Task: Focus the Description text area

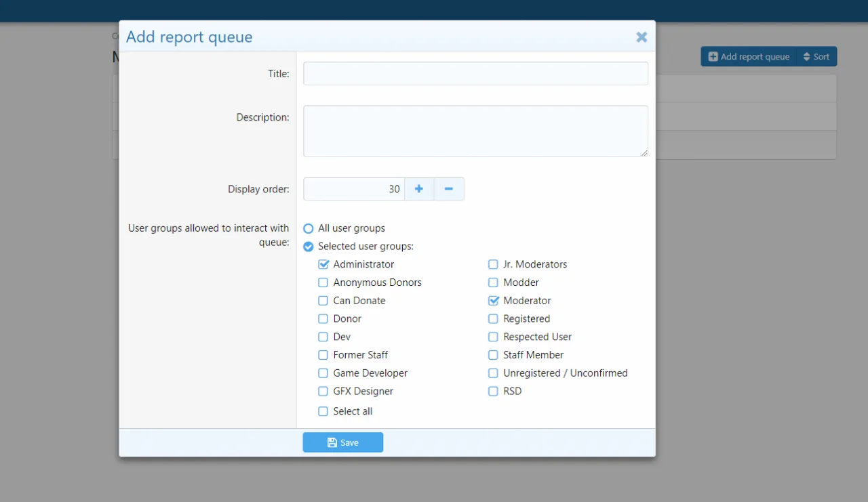Action: coord(475,131)
